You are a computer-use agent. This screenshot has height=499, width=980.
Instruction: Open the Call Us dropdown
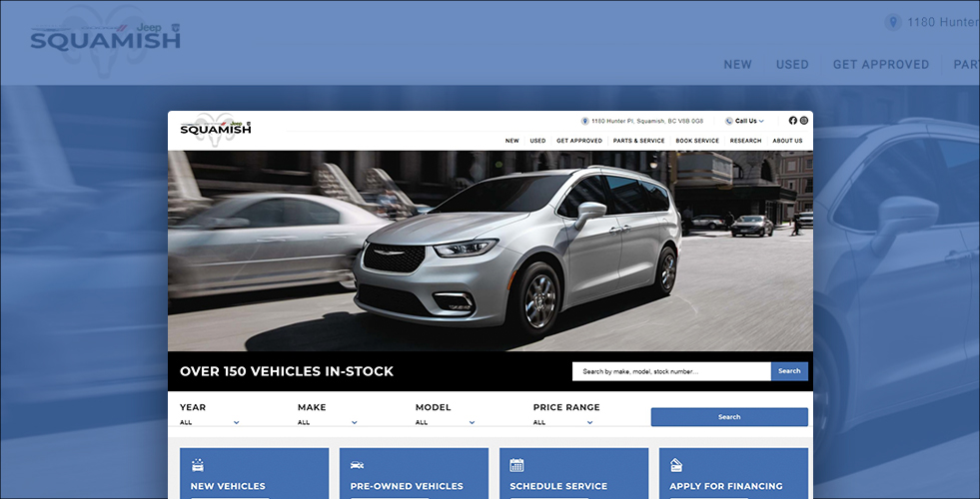[x=745, y=121]
